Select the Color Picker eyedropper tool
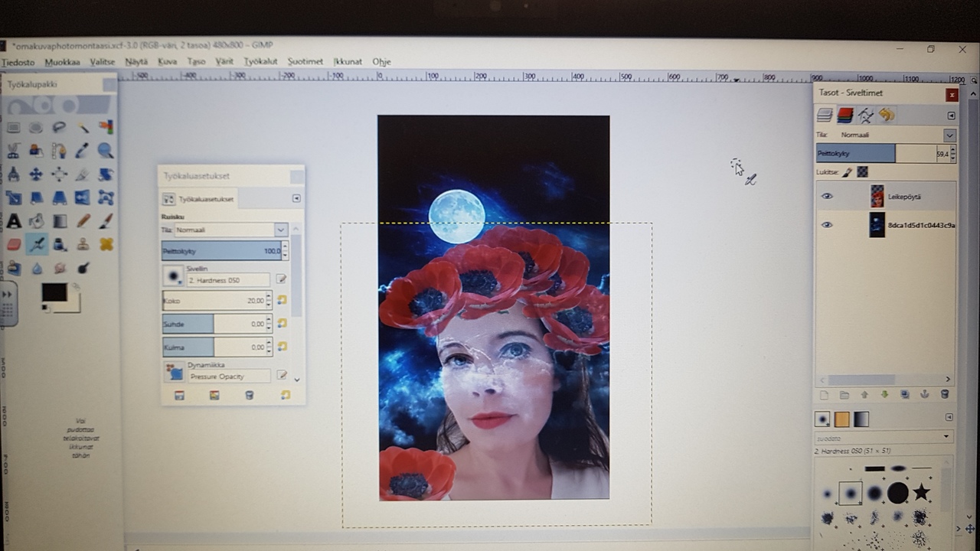 pyautogui.click(x=83, y=151)
